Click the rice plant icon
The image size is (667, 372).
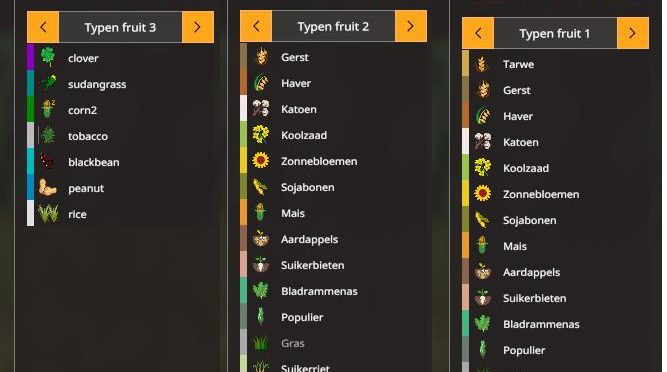[48, 214]
